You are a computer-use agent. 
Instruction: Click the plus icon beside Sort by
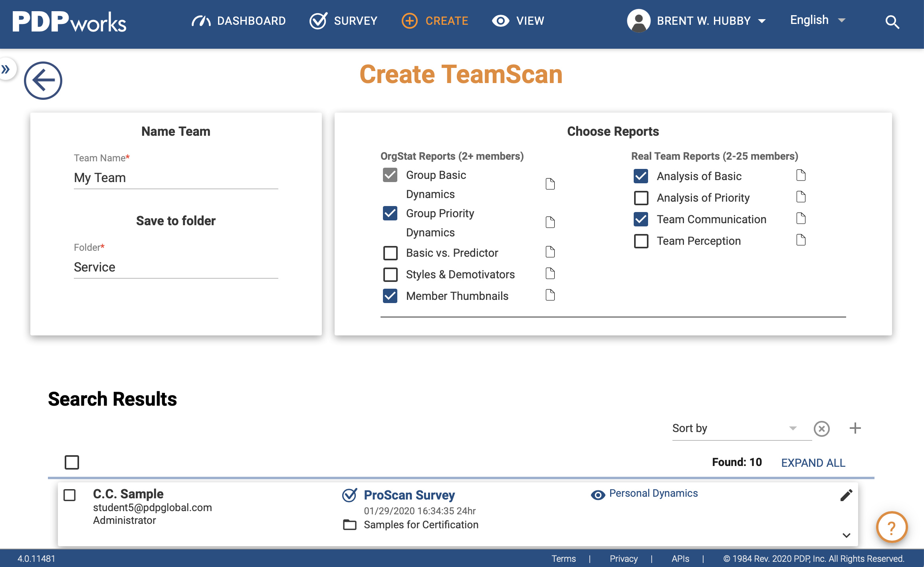point(855,428)
